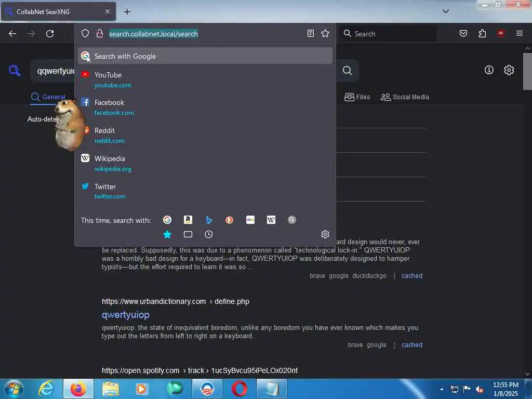Open SearXNG preferences gear
532x399 pixels.
click(x=509, y=70)
